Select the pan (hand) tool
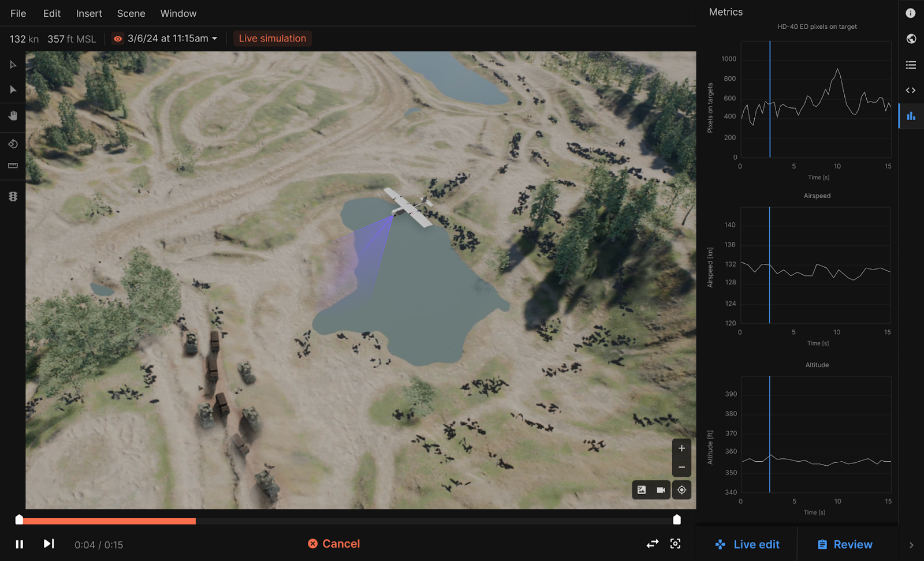This screenshot has height=561, width=924. (13, 116)
